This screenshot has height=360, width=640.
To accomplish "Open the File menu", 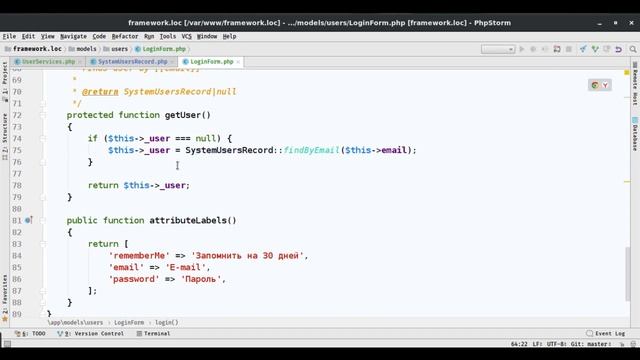I will pyautogui.click(x=9, y=36).
